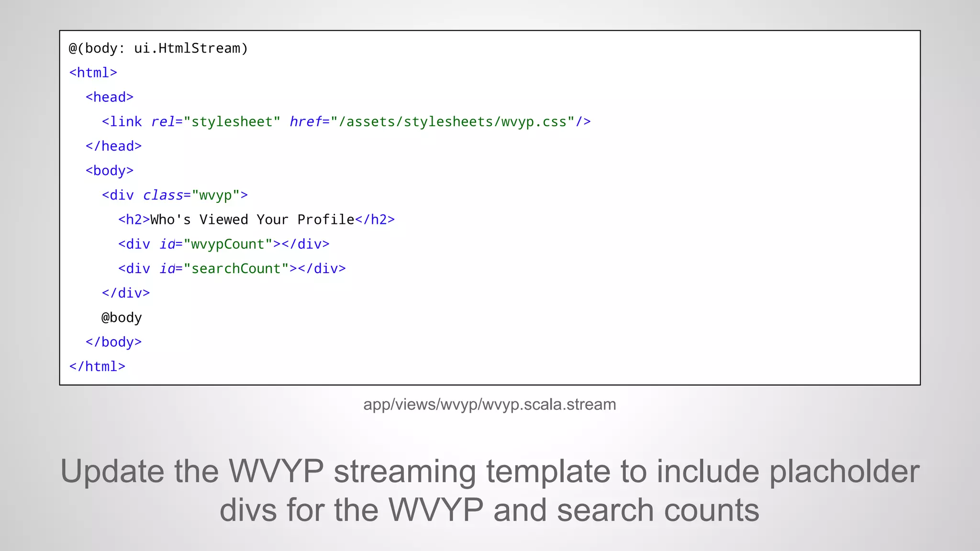Click the wvyp.scala.stream file path caption
The width and height of the screenshot is (980, 551).
click(x=490, y=405)
